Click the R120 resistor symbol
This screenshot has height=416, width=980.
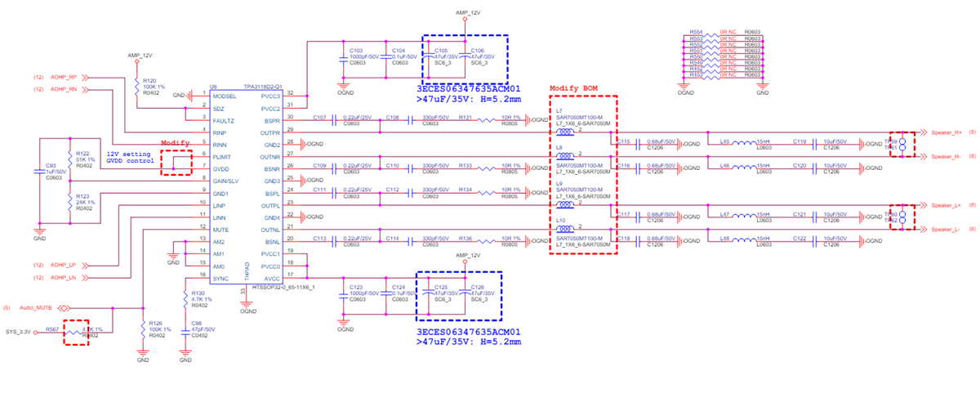tap(138, 88)
